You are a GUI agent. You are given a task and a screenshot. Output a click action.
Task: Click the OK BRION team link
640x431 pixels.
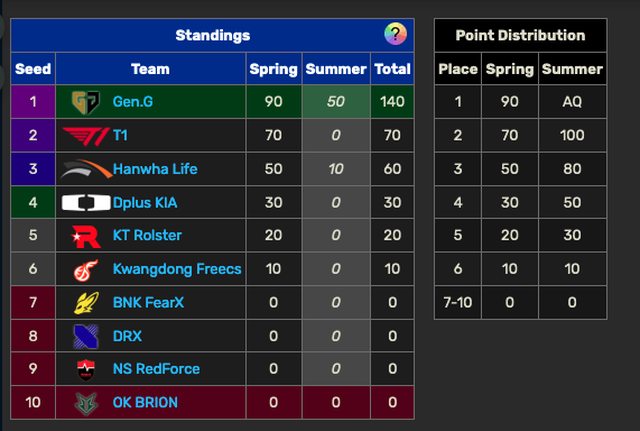[145, 402]
